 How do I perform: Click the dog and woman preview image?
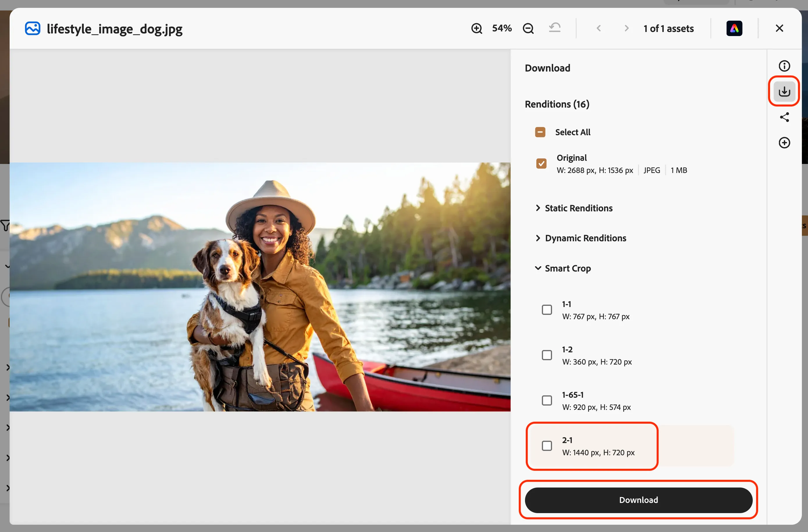tap(260, 287)
